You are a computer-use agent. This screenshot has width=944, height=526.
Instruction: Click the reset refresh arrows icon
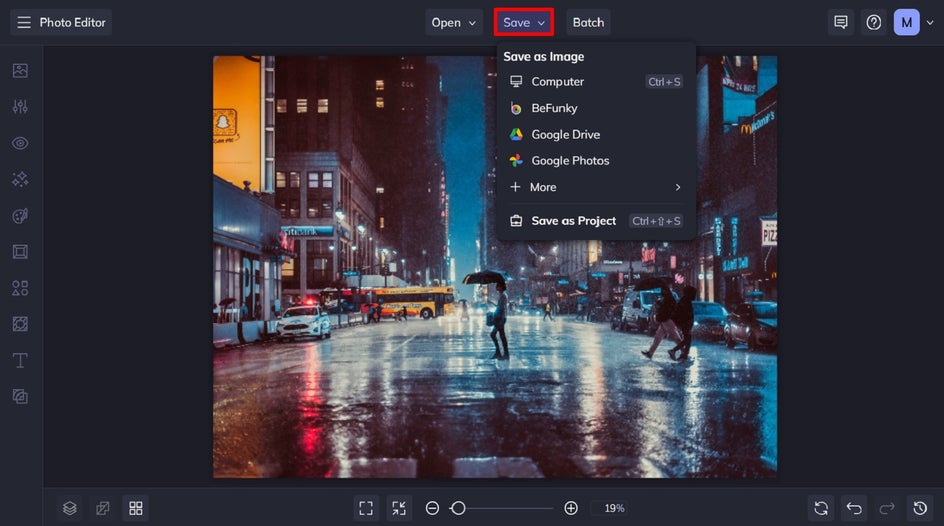pyautogui.click(x=821, y=508)
